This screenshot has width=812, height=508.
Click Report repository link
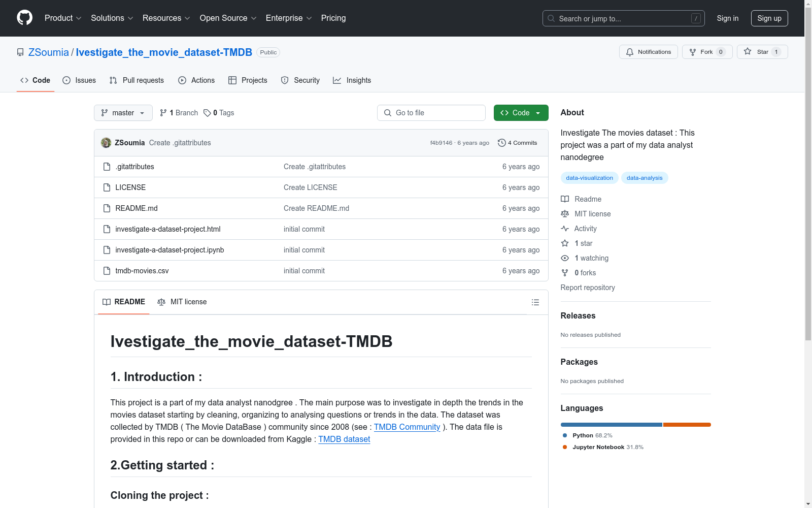pos(588,288)
